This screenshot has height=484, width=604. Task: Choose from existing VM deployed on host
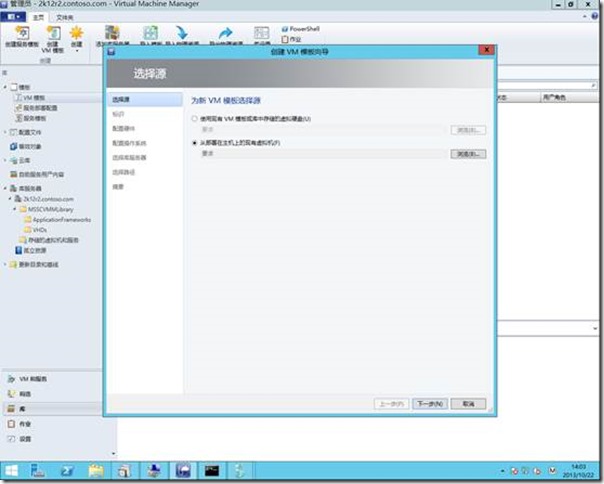(195, 143)
